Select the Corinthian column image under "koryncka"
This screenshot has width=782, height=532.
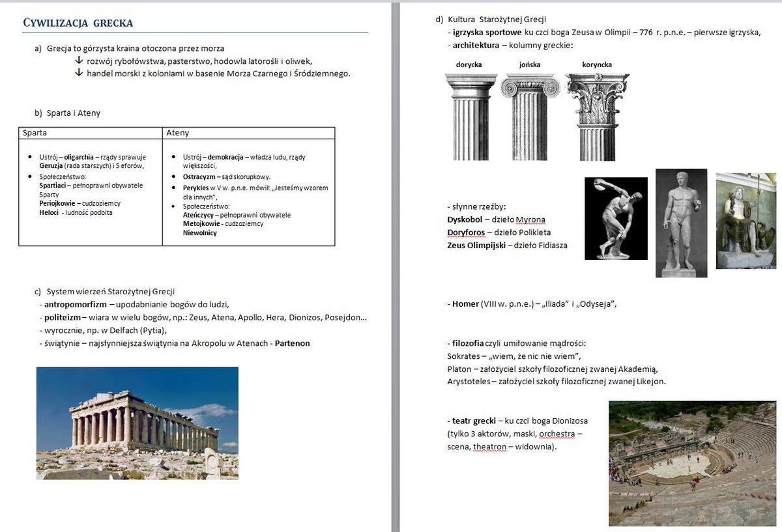click(x=597, y=117)
